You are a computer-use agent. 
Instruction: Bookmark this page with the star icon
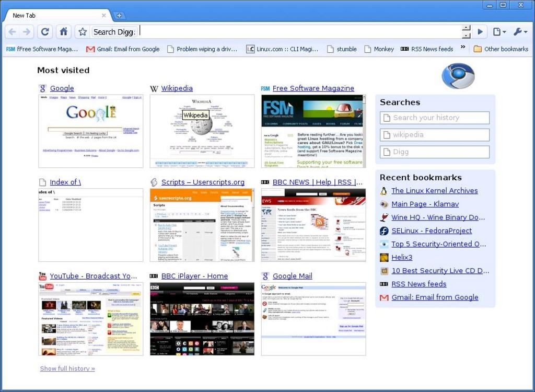click(x=83, y=32)
